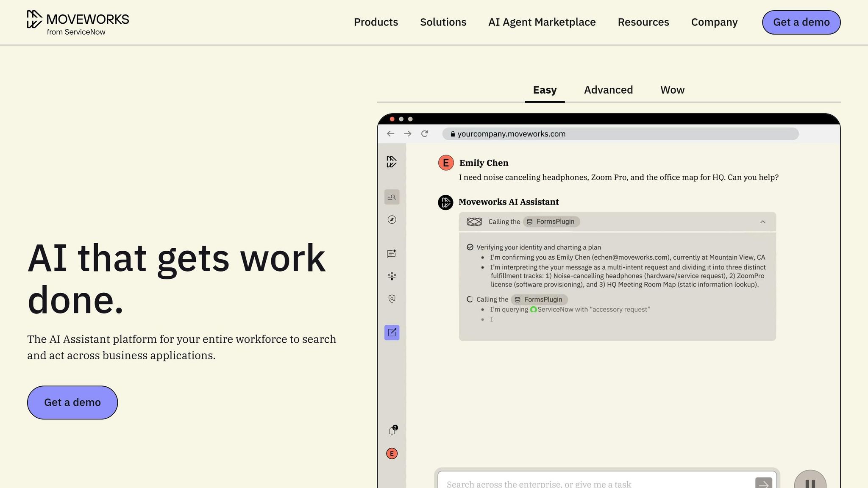Expand the Products navigation menu
Image resolution: width=868 pixels, height=488 pixels.
[376, 22]
